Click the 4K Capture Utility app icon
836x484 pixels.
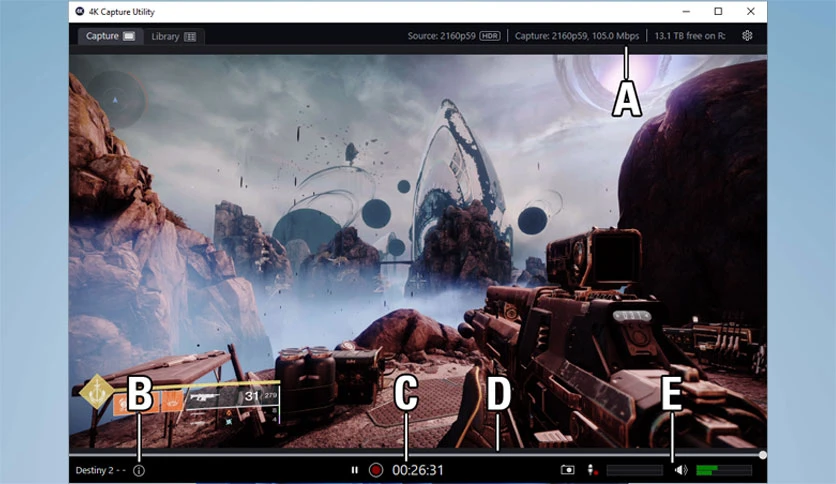pyautogui.click(x=79, y=11)
